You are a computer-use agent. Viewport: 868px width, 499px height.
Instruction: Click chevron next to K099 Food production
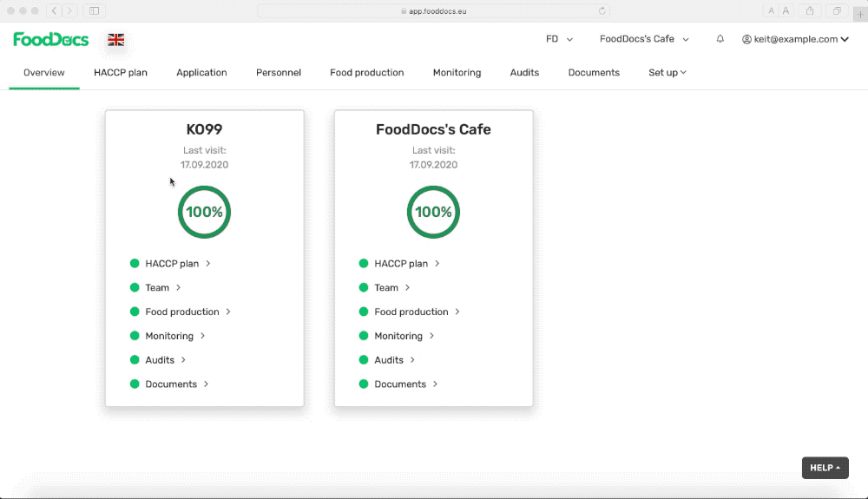pyautogui.click(x=228, y=312)
